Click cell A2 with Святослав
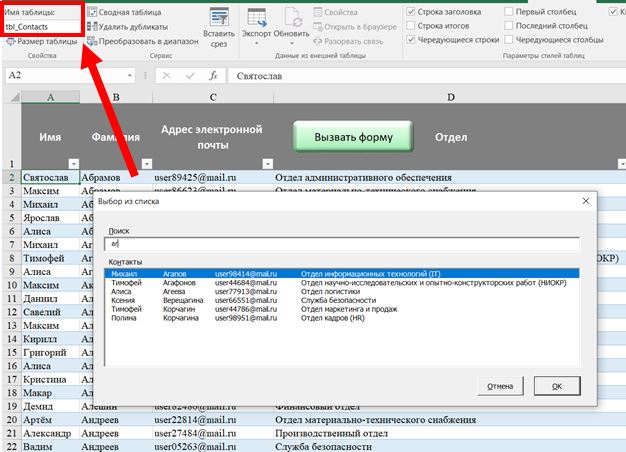 tap(50, 177)
